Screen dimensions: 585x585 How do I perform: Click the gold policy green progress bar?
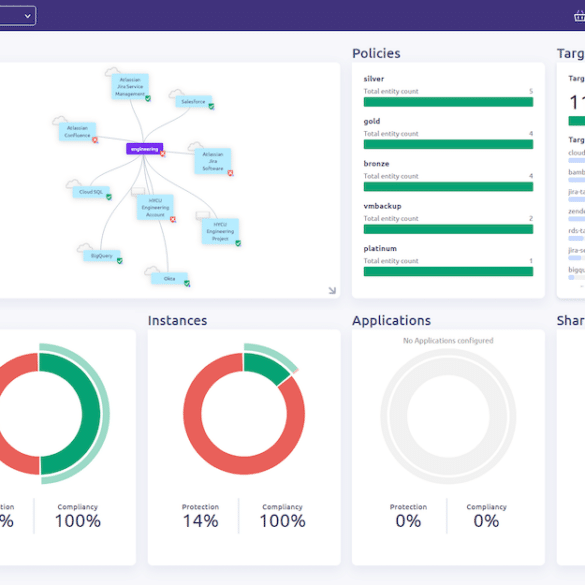click(x=448, y=144)
